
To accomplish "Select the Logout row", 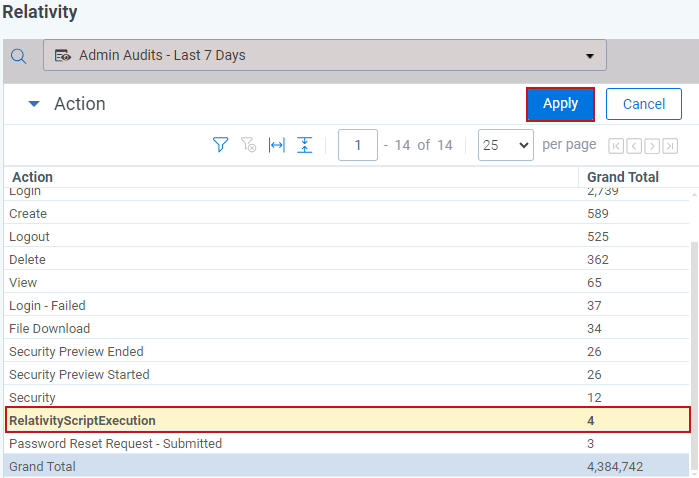I will pos(346,236).
